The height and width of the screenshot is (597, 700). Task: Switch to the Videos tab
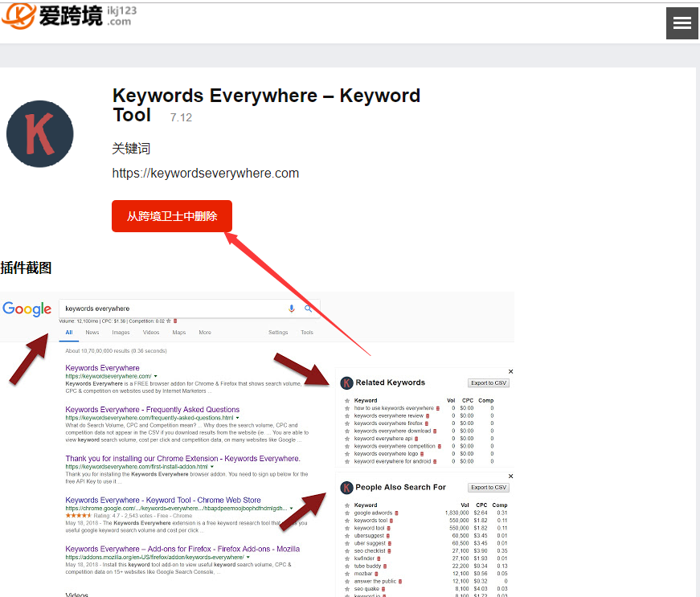click(151, 333)
